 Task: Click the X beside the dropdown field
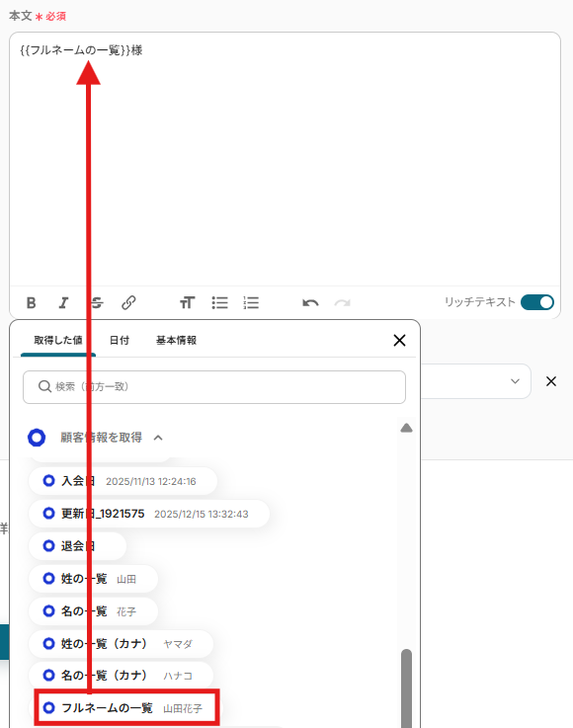click(x=551, y=381)
